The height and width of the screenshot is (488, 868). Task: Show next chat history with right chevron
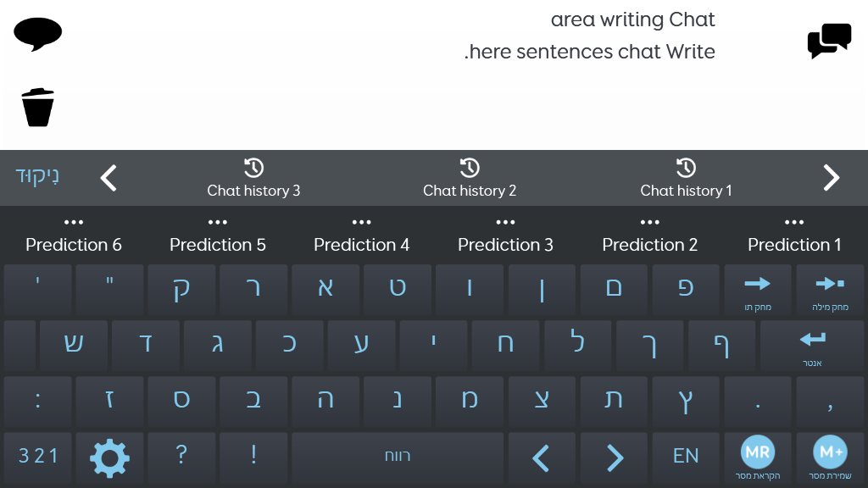pyautogui.click(x=832, y=178)
